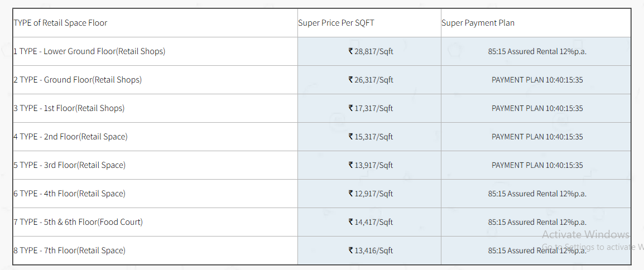Click the ₹ 17,317/Sqft price cell

[369, 108]
